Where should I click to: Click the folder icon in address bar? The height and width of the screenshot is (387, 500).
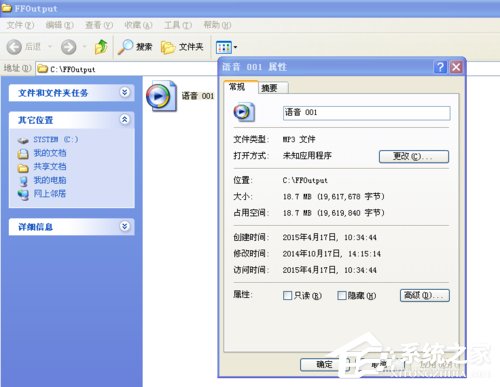43,69
